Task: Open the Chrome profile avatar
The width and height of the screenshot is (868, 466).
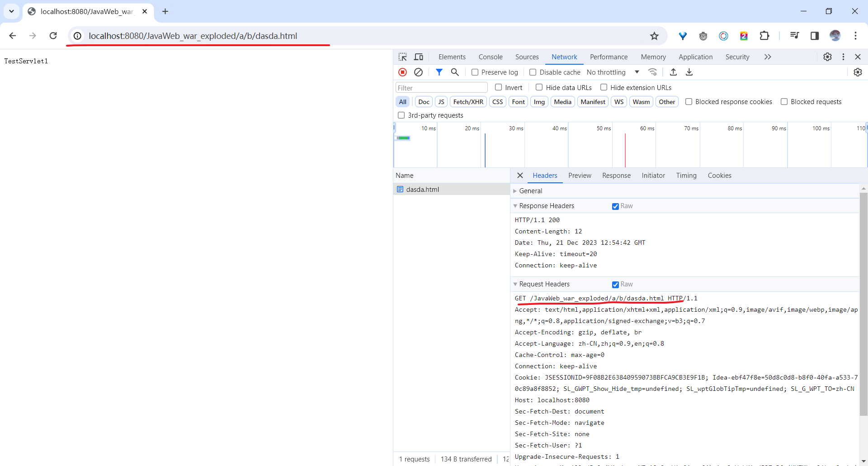Action: pos(835,36)
